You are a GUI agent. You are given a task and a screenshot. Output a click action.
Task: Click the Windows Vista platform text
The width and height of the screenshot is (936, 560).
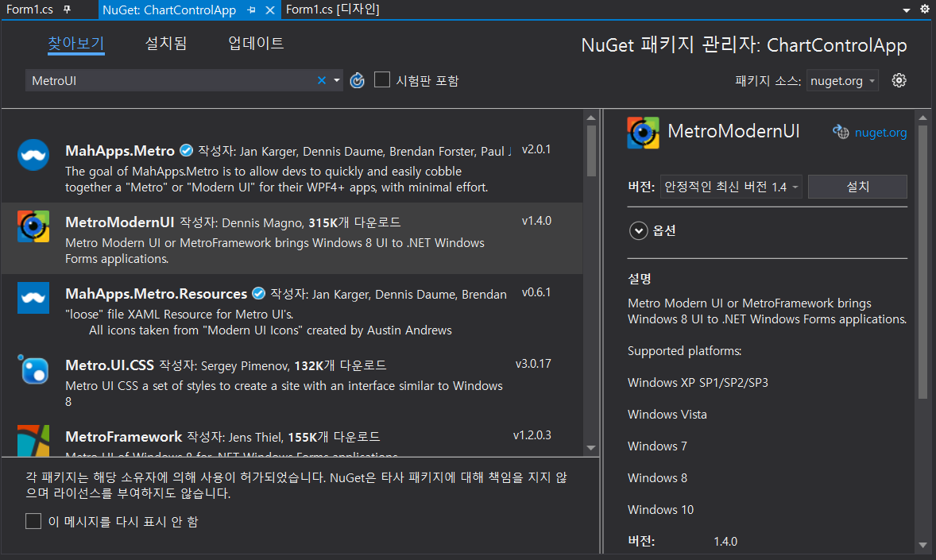click(x=667, y=415)
